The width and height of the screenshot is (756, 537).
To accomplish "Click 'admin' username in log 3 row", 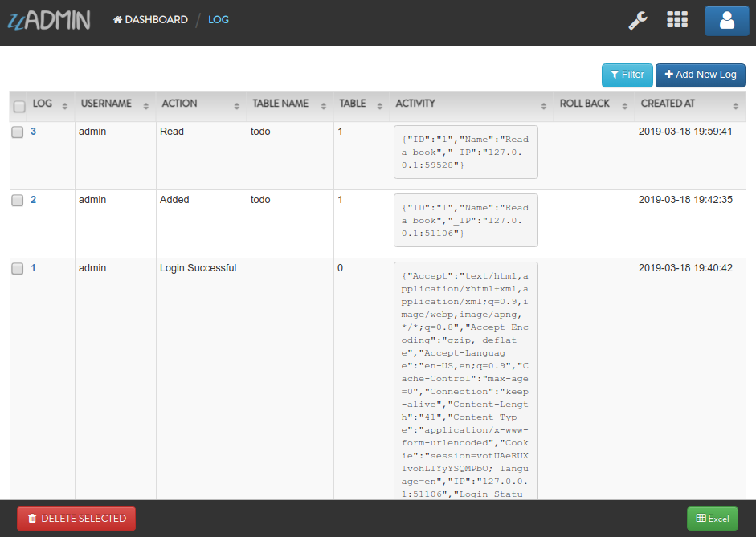I will pyautogui.click(x=92, y=132).
